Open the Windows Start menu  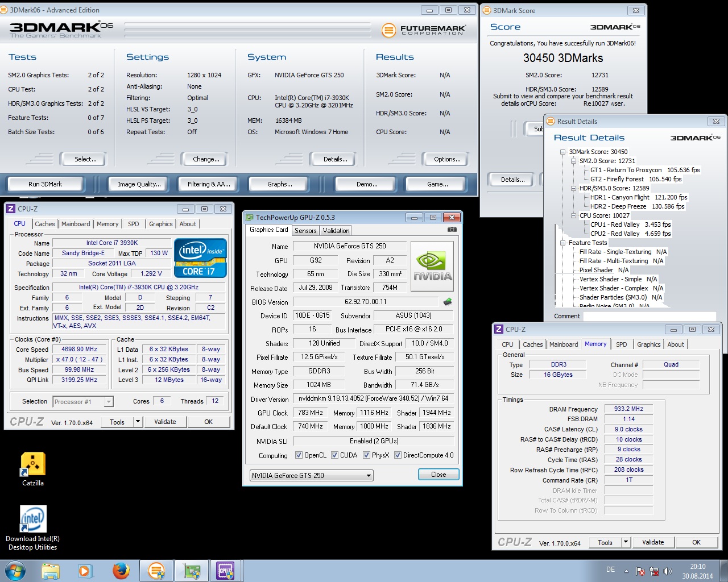[15, 571]
